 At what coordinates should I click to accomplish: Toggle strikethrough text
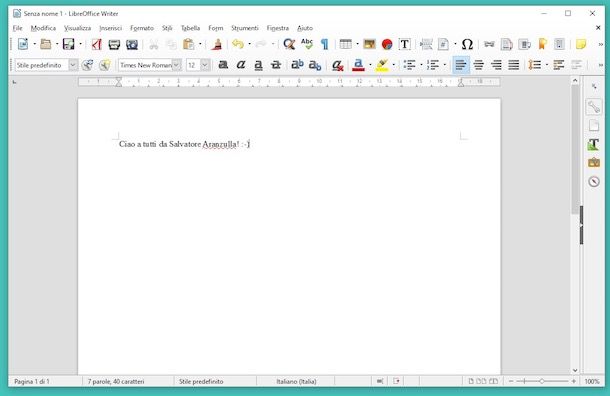click(x=276, y=65)
